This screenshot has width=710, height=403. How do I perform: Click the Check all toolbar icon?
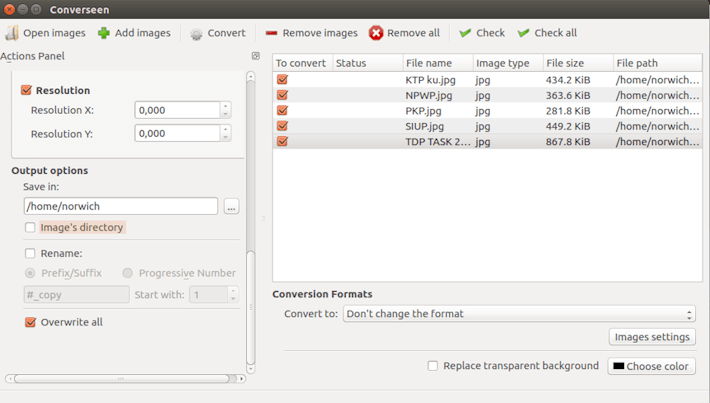coord(523,33)
